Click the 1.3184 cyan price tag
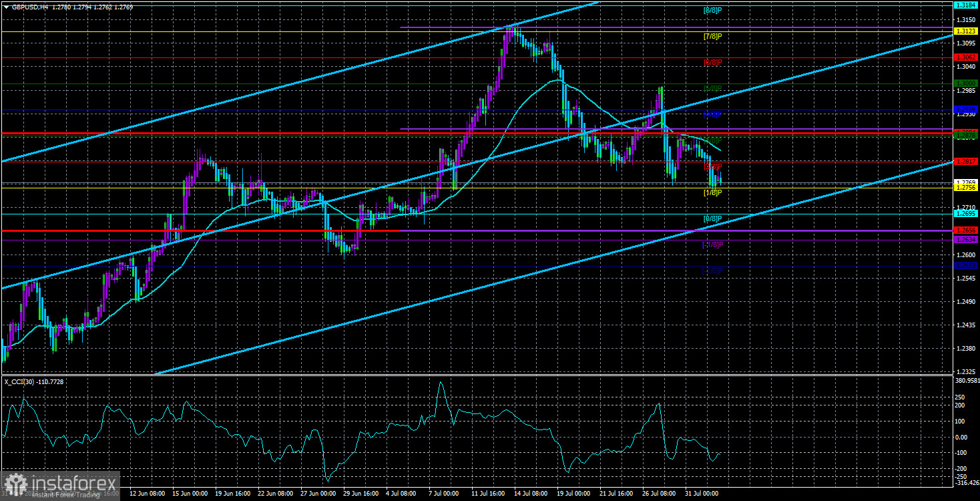The image size is (980, 501). [x=966, y=5]
